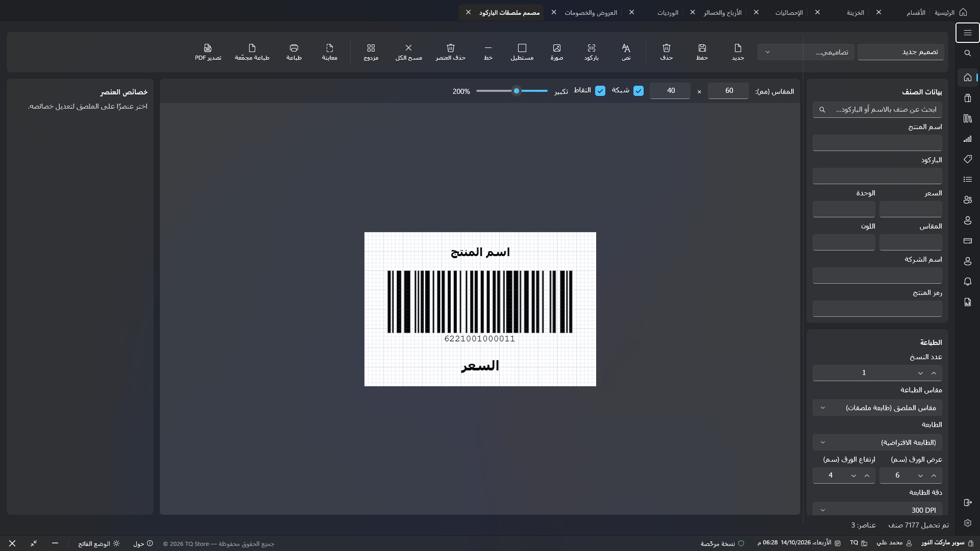980x551 pixels.
Task: Click the مزدوج double layout icon
Action: coord(371,52)
